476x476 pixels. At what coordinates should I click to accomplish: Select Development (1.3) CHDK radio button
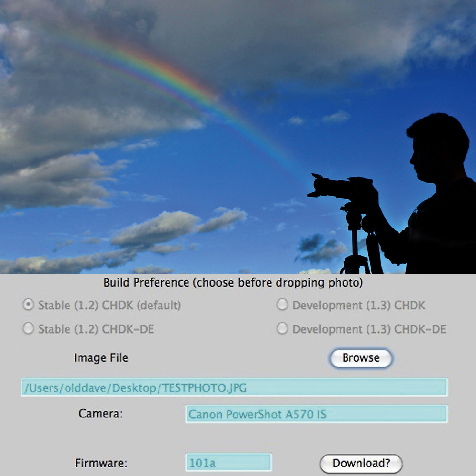click(282, 305)
